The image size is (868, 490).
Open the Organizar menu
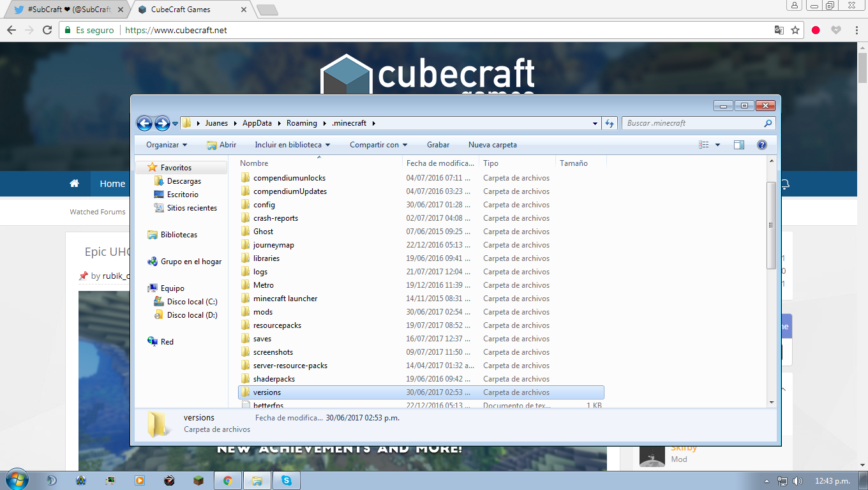[x=167, y=145]
